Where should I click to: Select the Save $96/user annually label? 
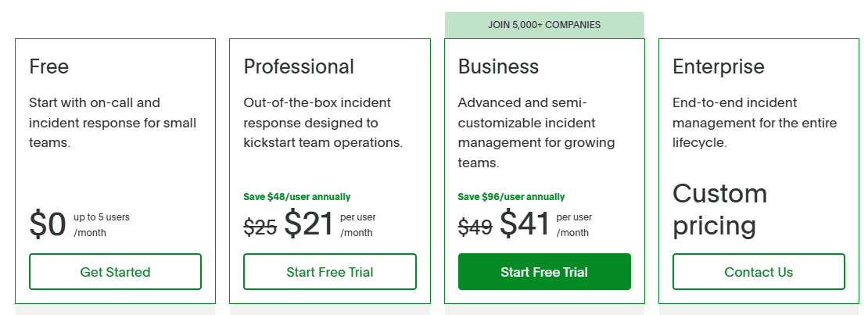point(511,197)
